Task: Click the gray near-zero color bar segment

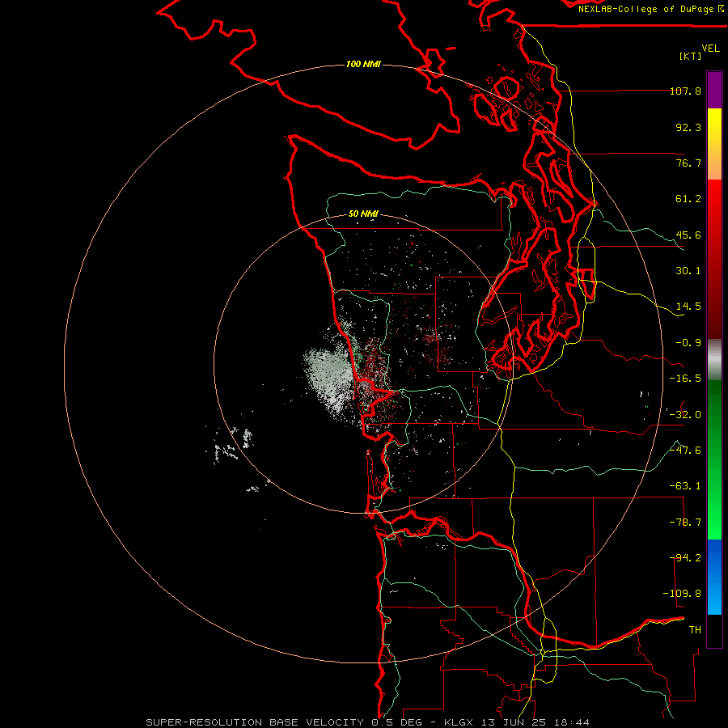Action: click(714, 360)
